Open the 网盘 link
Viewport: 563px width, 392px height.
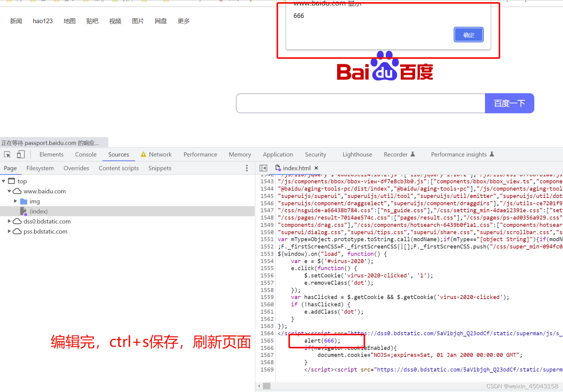(x=161, y=21)
